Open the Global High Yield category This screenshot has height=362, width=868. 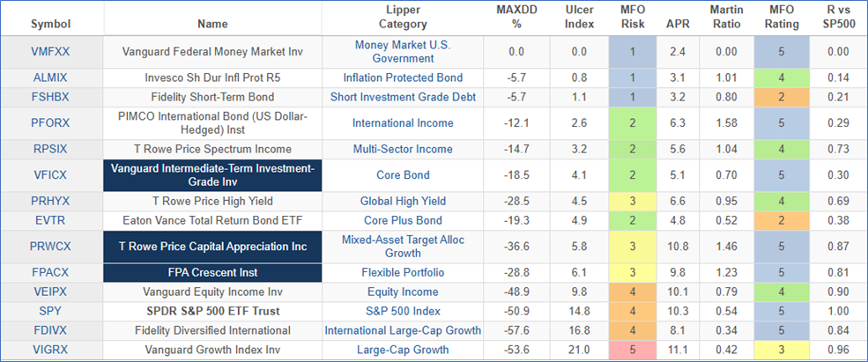click(x=401, y=202)
